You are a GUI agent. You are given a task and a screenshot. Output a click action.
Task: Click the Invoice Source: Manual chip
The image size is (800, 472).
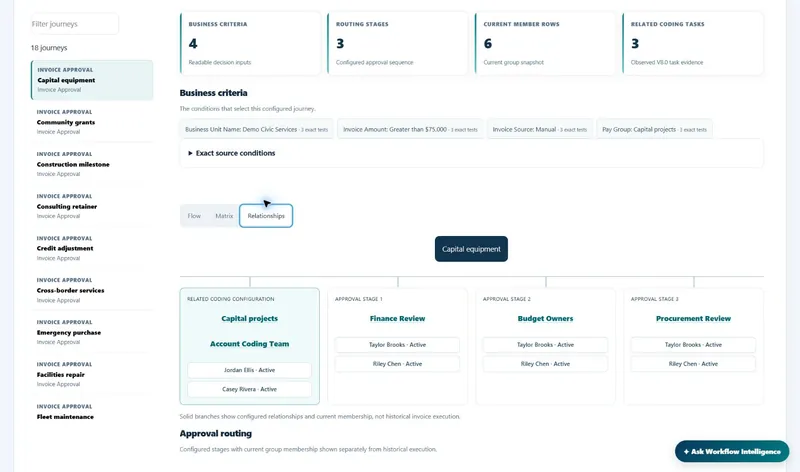coord(540,129)
